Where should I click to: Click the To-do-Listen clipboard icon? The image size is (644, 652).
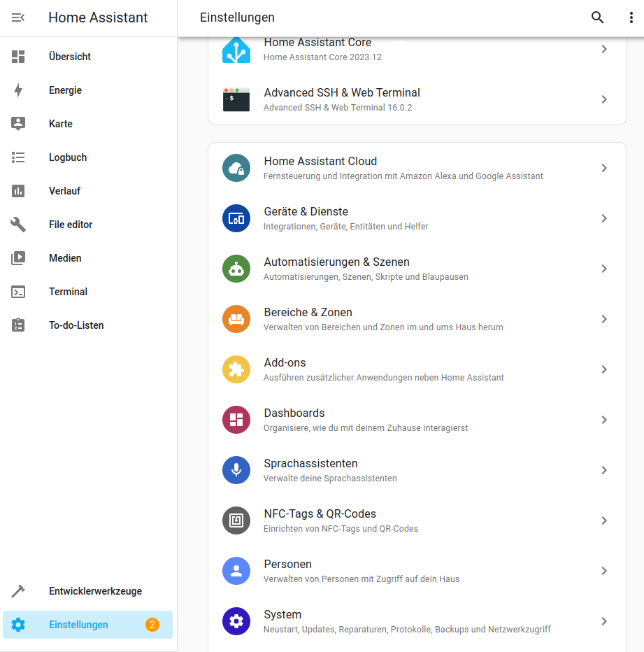pos(18,325)
